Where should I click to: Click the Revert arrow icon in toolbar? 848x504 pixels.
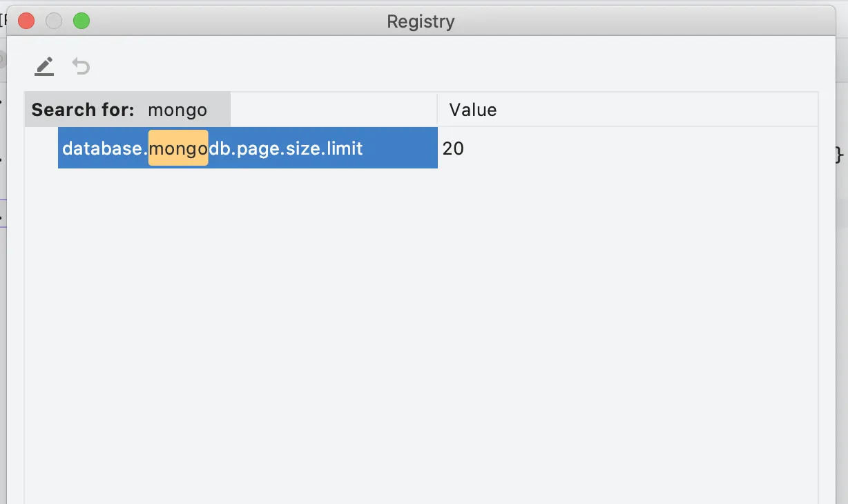tap(81, 66)
